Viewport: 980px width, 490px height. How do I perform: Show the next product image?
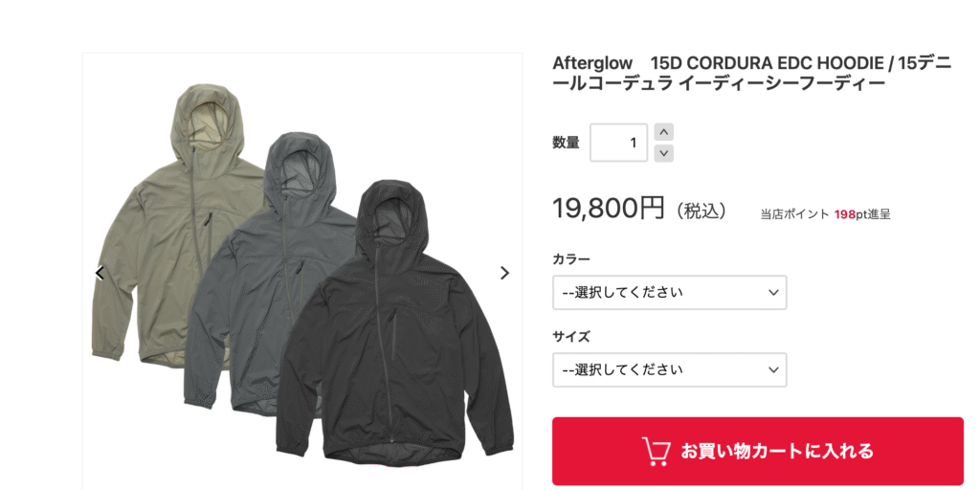click(x=505, y=273)
